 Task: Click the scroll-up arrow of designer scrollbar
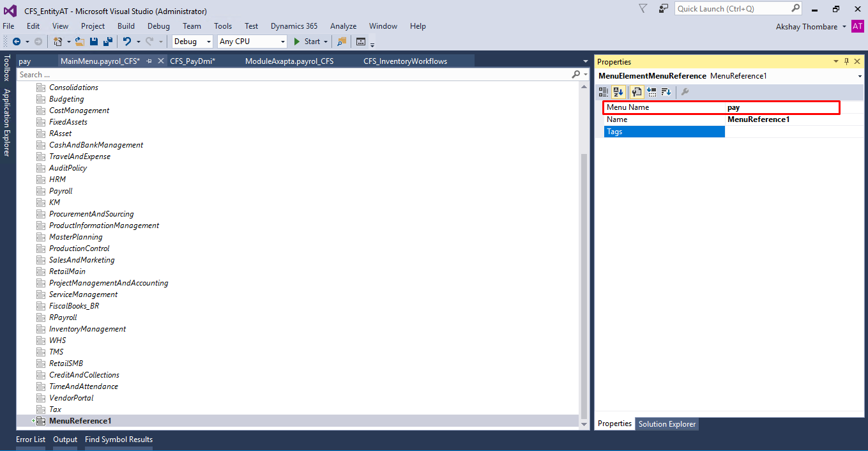pyautogui.click(x=584, y=86)
